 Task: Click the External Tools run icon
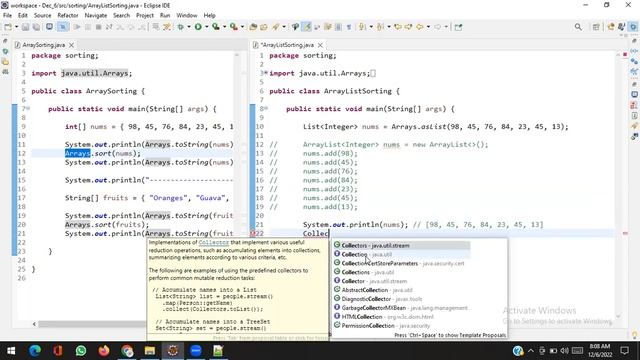pos(233,27)
